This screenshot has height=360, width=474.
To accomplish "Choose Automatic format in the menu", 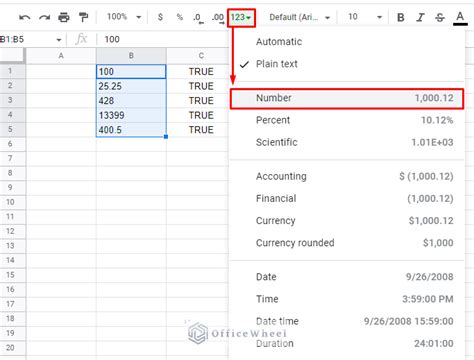I will pos(347,42).
